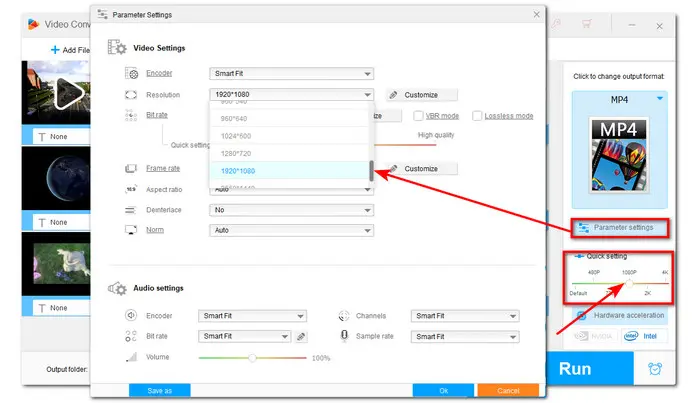Open the audio Encoder Smart Fit dropdown

[252, 316]
